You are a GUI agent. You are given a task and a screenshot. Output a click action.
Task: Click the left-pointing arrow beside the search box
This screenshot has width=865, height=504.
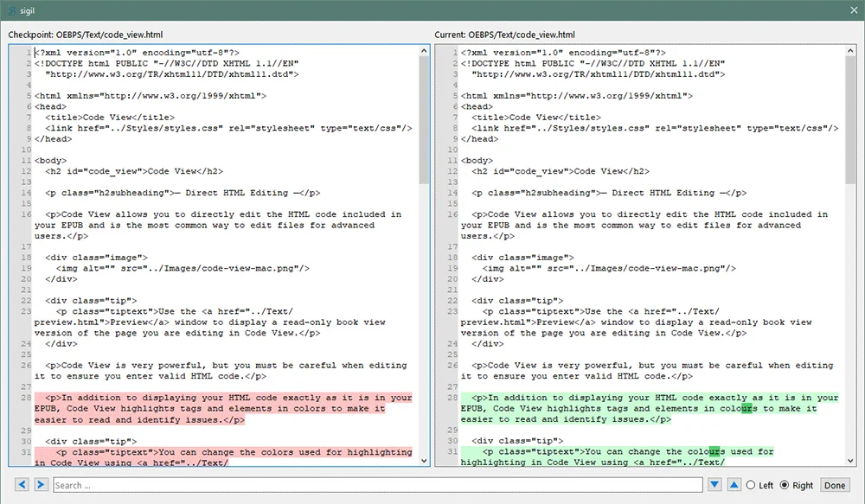[x=22, y=485]
